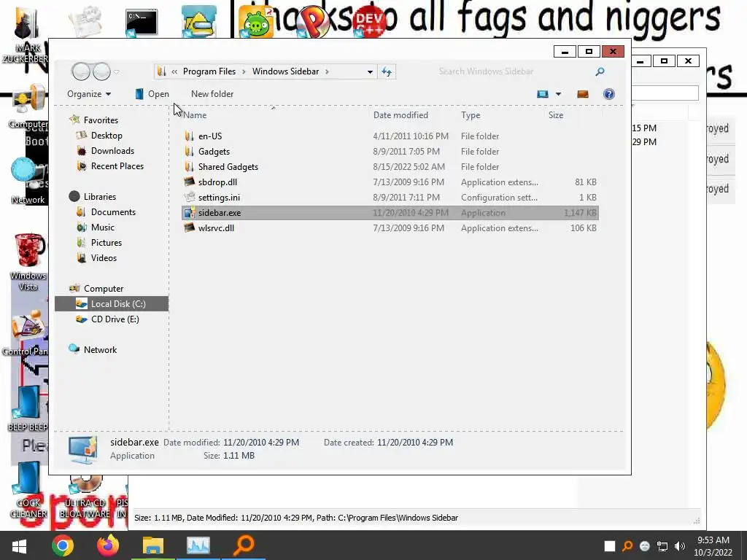The height and width of the screenshot is (560, 747).
Task: Focus the Search Windows Sidebar field
Action: tap(514, 71)
